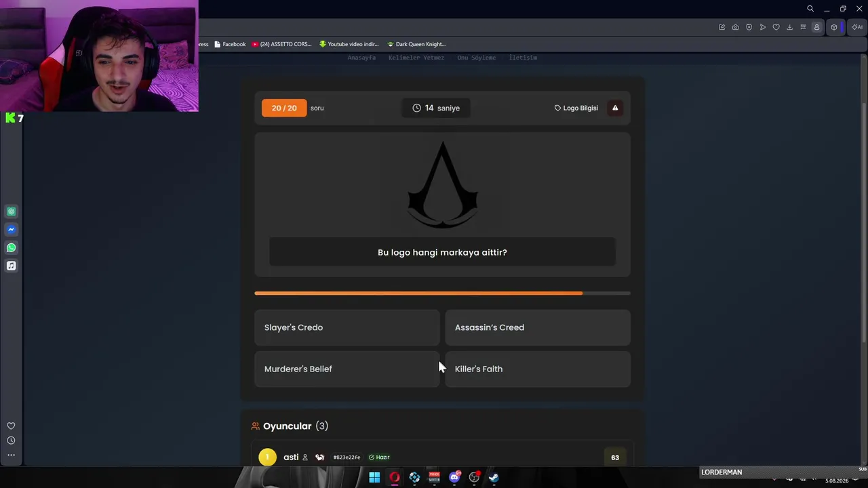868x488 pixels.
Task: Click the send arrow icon in toolbar
Action: tap(762, 27)
